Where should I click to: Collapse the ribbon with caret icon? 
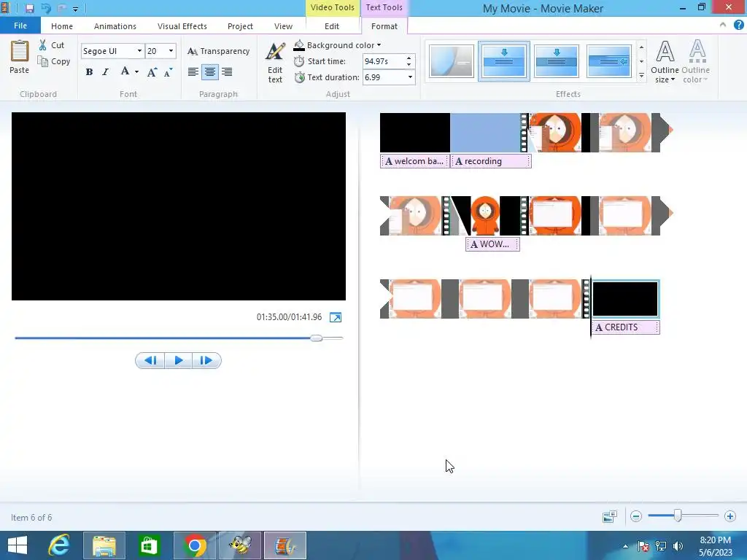pyautogui.click(x=723, y=25)
